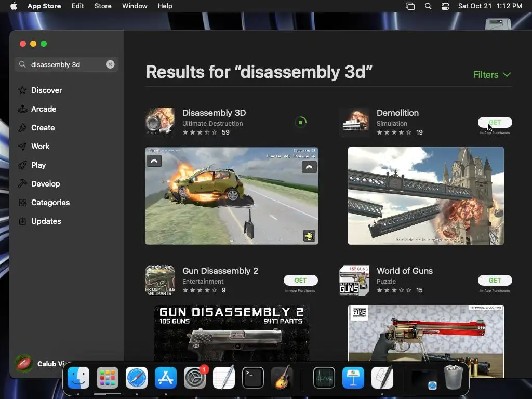Open GarageBand from the Dock
This screenshot has width=532, height=399.
coord(282,378)
